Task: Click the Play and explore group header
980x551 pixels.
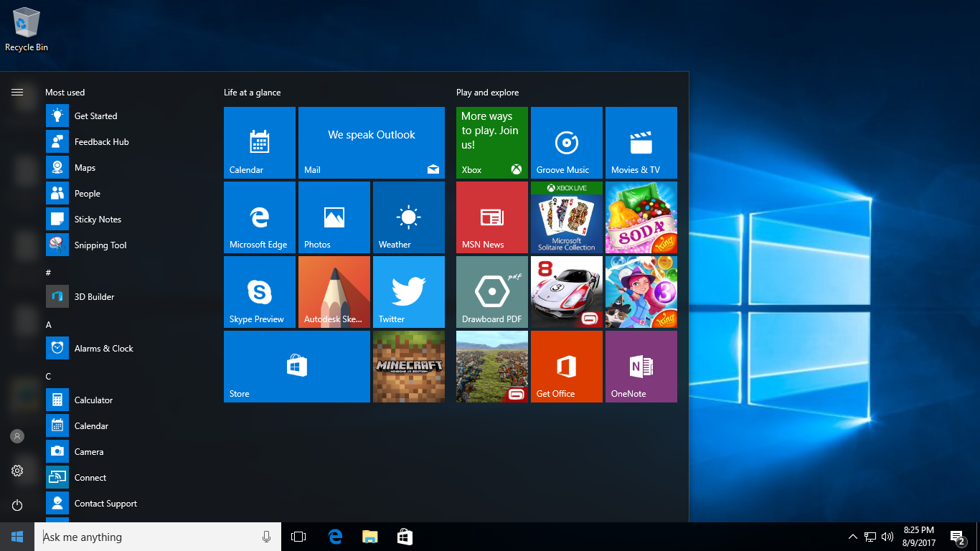Action: (488, 93)
